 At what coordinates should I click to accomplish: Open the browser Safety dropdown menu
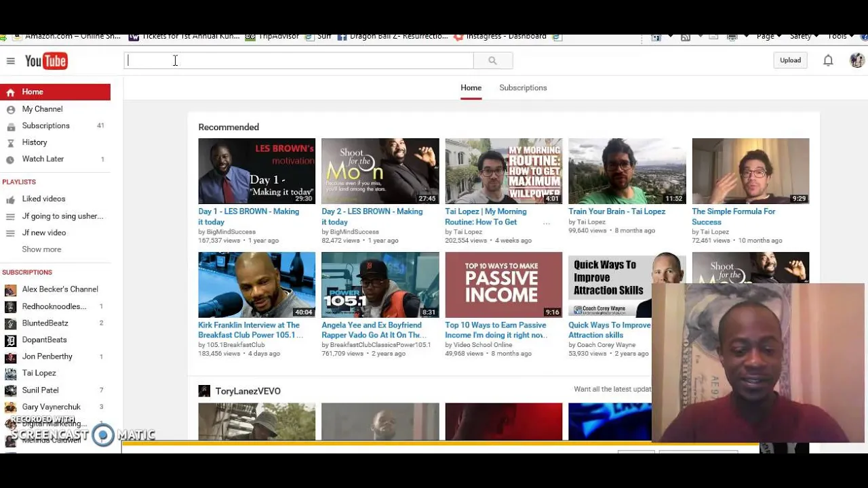(x=804, y=37)
